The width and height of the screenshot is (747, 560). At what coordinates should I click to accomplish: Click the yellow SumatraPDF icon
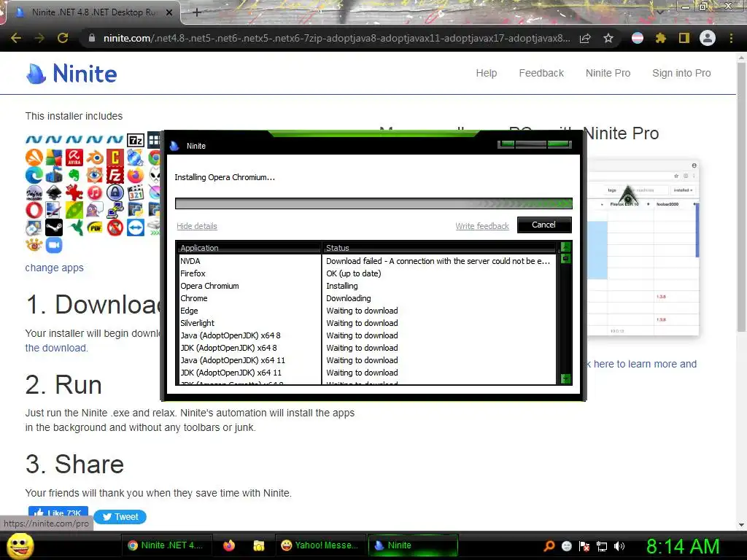click(x=94, y=227)
